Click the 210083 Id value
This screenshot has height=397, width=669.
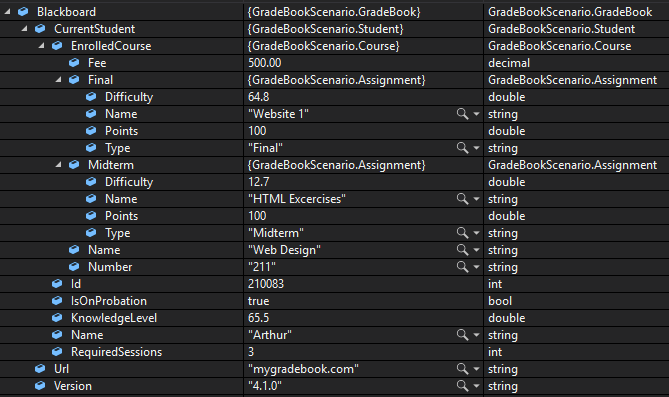[x=266, y=284]
